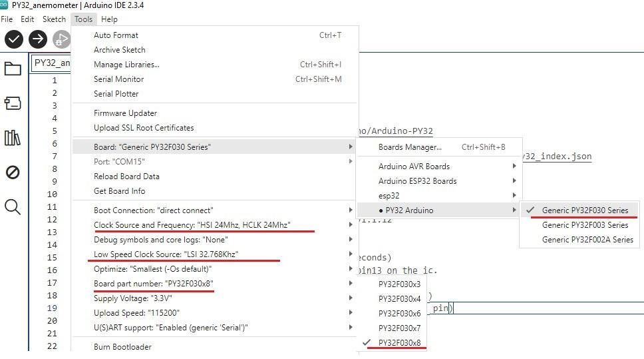Expand the Boot Connection submenu
Screen dimensions: 644x359
(x=215, y=210)
